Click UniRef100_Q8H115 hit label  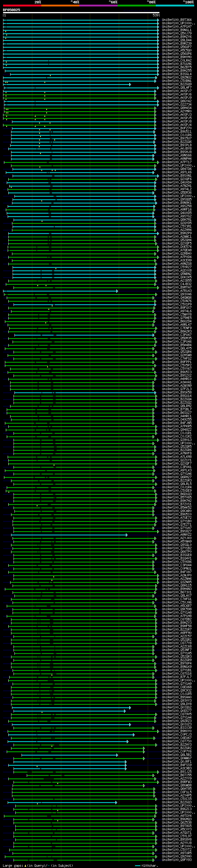177,585
